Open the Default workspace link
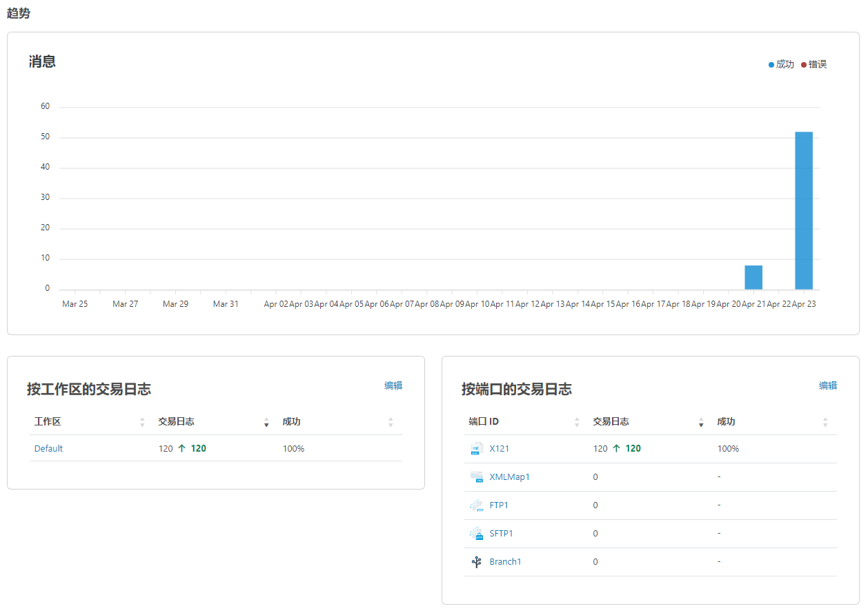 48,449
